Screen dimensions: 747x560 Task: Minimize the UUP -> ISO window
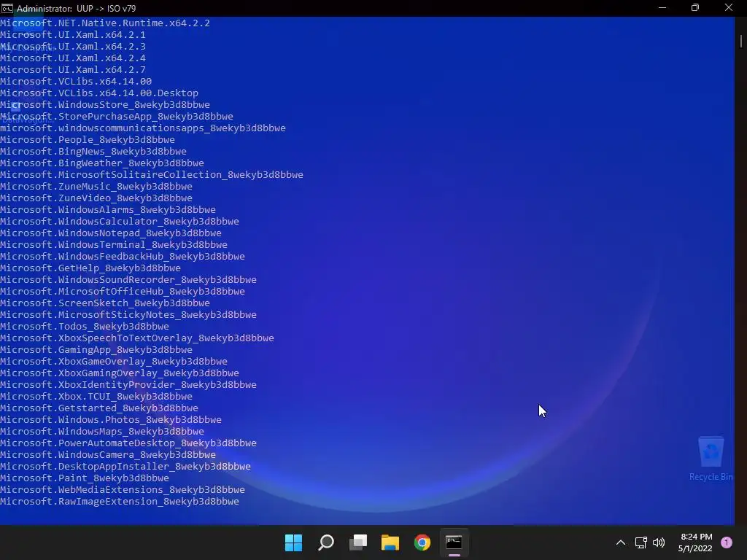[662, 8]
